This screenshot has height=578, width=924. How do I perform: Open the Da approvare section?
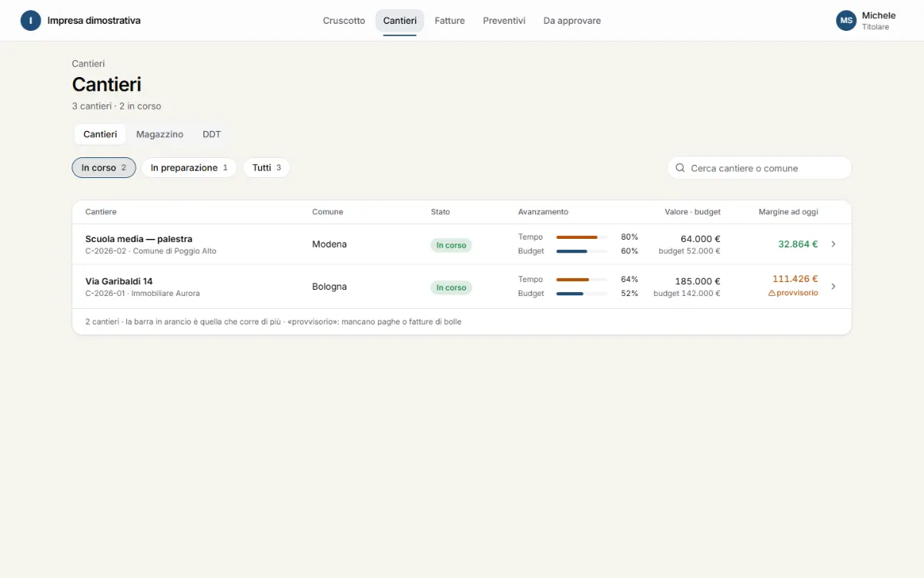pos(572,21)
